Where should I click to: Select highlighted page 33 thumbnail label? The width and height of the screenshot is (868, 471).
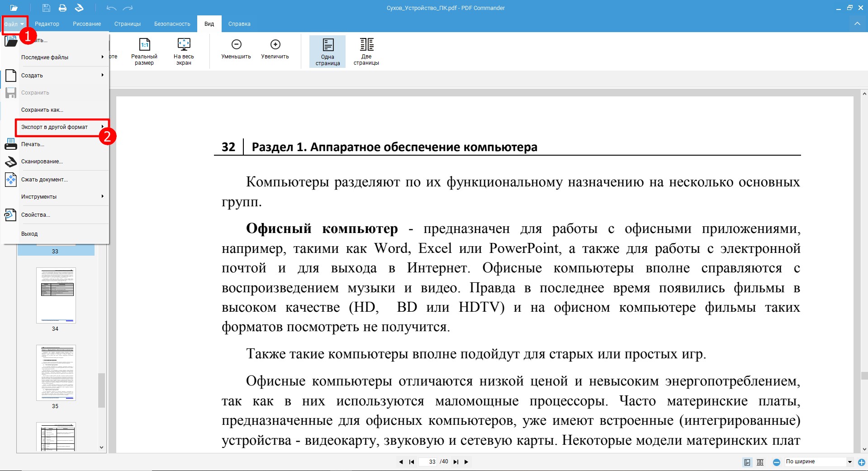tap(55, 251)
